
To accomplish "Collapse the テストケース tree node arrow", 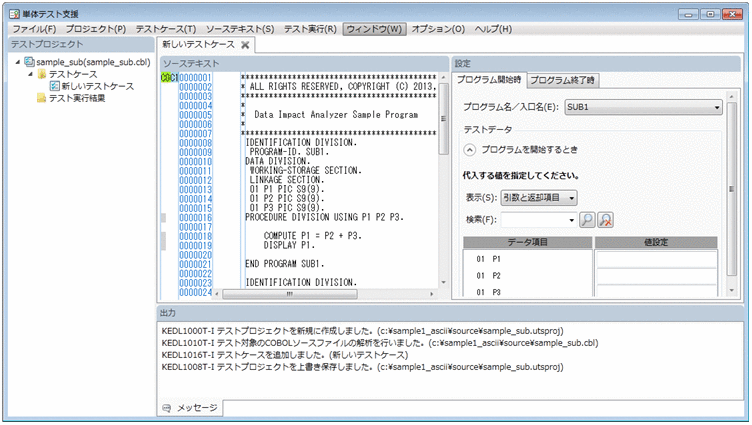I will coord(30,74).
